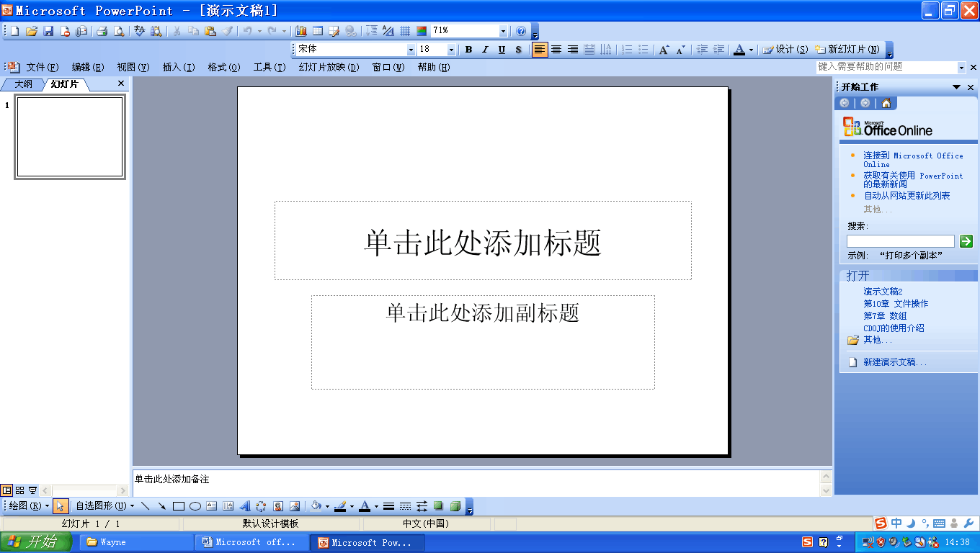This screenshot has height=553, width=980.
Task: Click 连接到 Microsoft Office Online link
Action: (914, 160)
